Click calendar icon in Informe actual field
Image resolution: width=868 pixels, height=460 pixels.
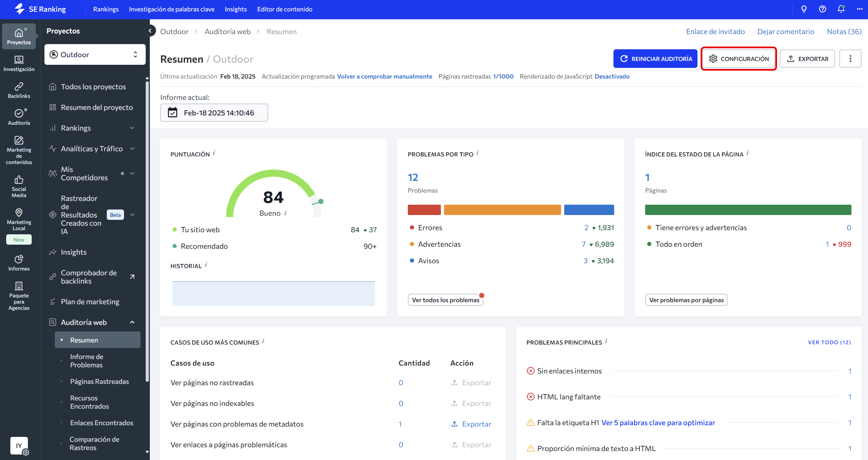point(173,113)
